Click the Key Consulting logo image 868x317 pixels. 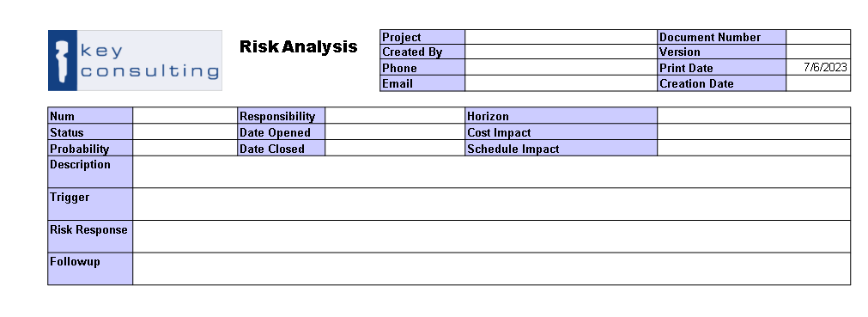point(135,60)
